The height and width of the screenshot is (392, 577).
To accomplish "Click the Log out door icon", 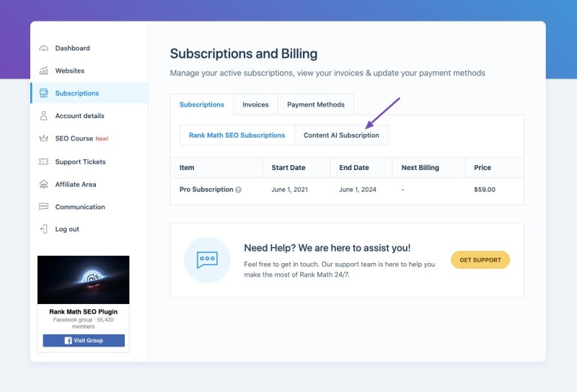I will (x=43, y=229).
